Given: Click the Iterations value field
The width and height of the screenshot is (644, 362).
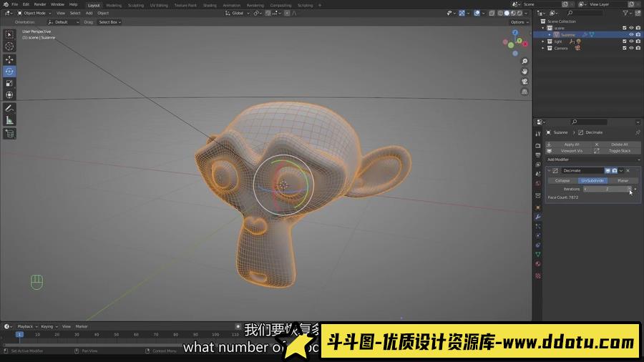Looking at the screenshot, I should [607, 189].
